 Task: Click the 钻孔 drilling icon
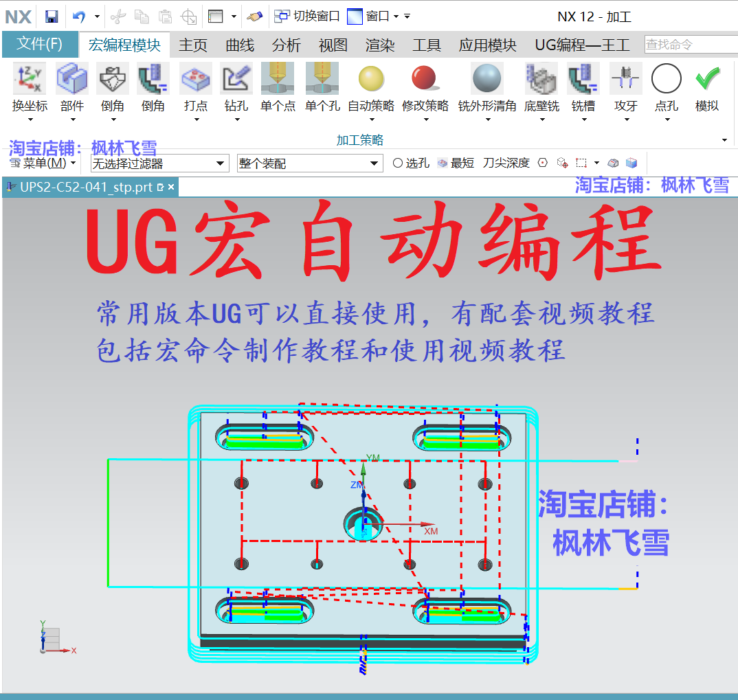[x=236, y=78]
